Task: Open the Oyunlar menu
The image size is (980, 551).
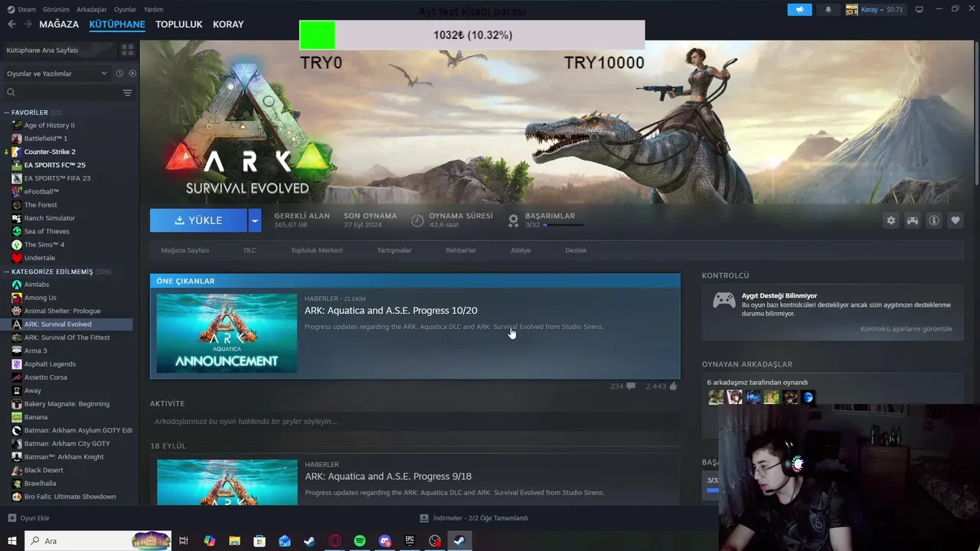Action: pyautogui.click(x=125, y=9)
